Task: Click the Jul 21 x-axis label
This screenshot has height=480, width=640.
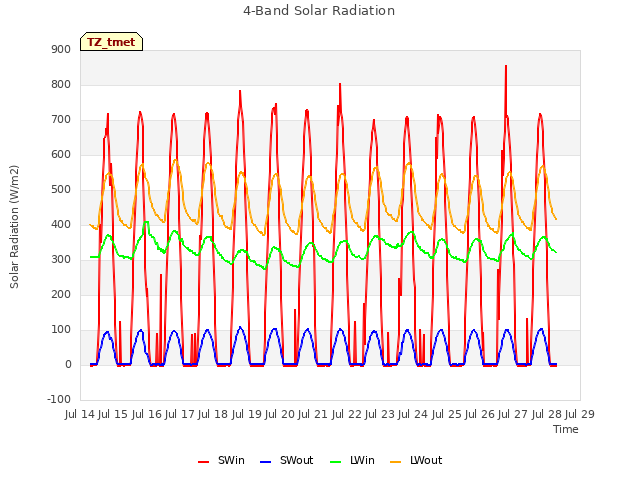Action: pos(313,414)
